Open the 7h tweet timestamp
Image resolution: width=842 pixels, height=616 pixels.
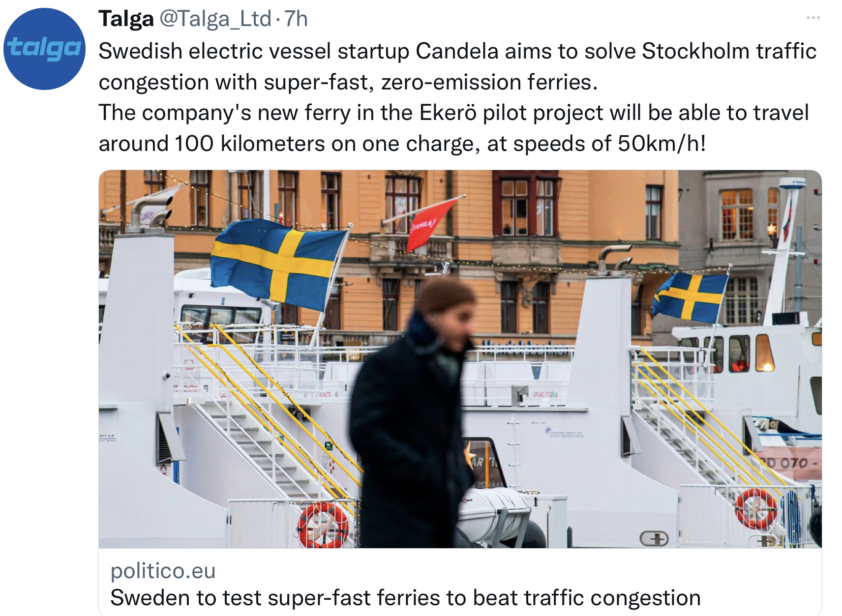tap(296, 19)
